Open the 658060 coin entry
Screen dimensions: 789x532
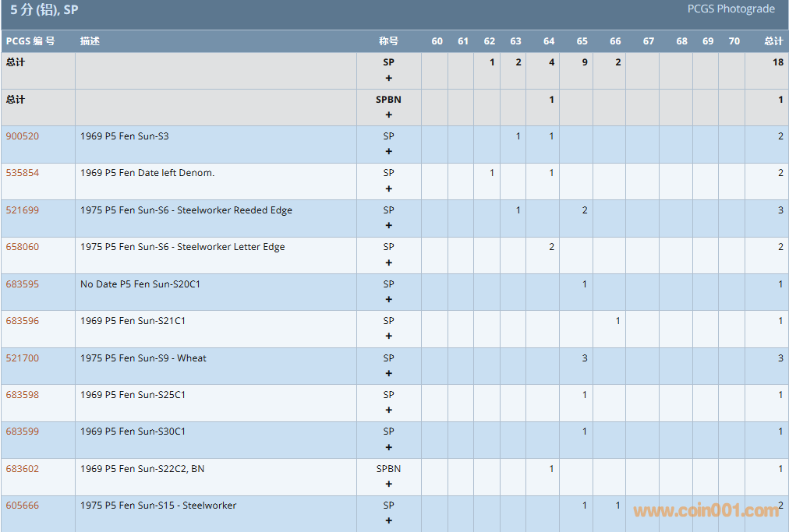[x=23, y=247]
